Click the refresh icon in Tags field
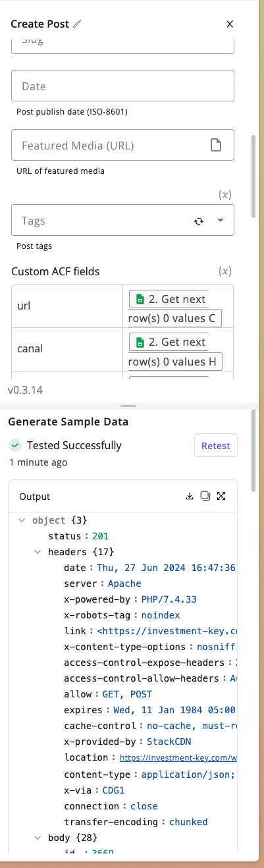The width and height of the screenshot is (264, 868). coord(199,221)
